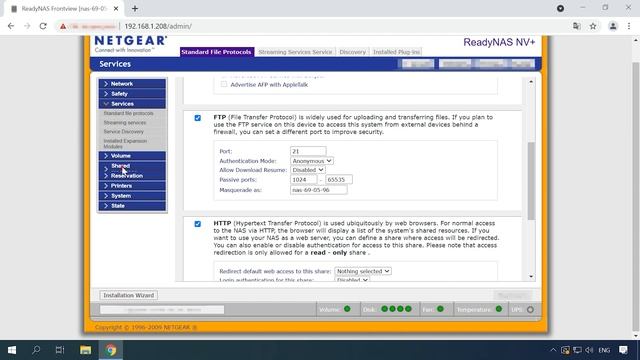The height and width of the screenshot is (360, 640).
Task: Click the NETGEAR logo
Action: (131, 44)
